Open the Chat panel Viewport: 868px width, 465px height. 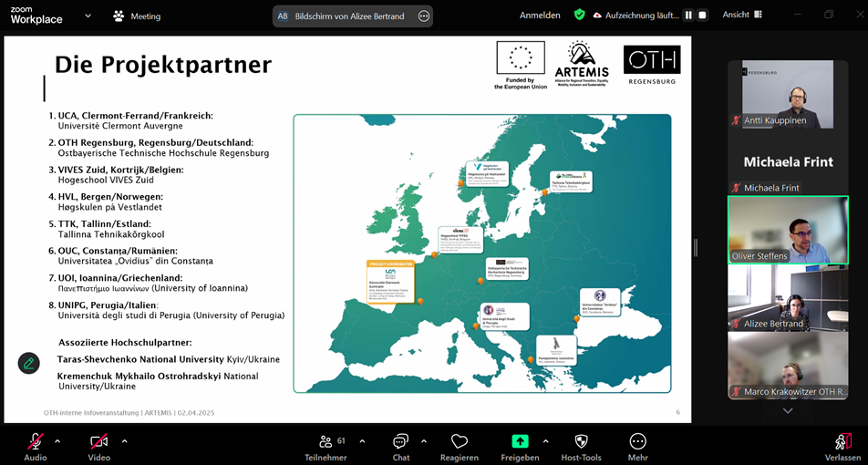click(401, 447)
